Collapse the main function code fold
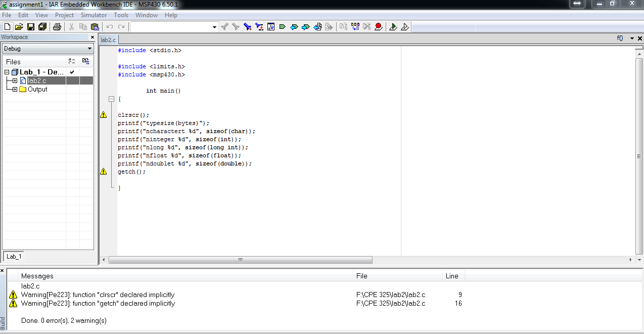The height and width of the screenshot is (334, 644). coord(112,99)
